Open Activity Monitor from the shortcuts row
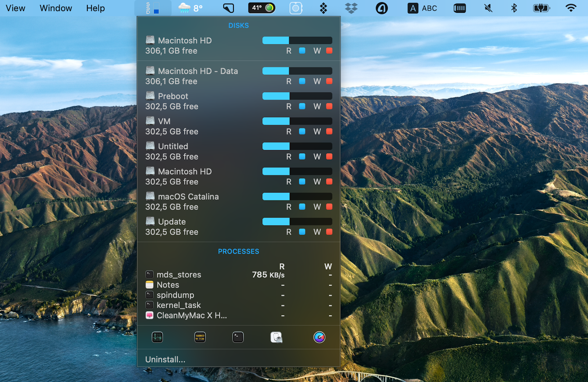 157,337
